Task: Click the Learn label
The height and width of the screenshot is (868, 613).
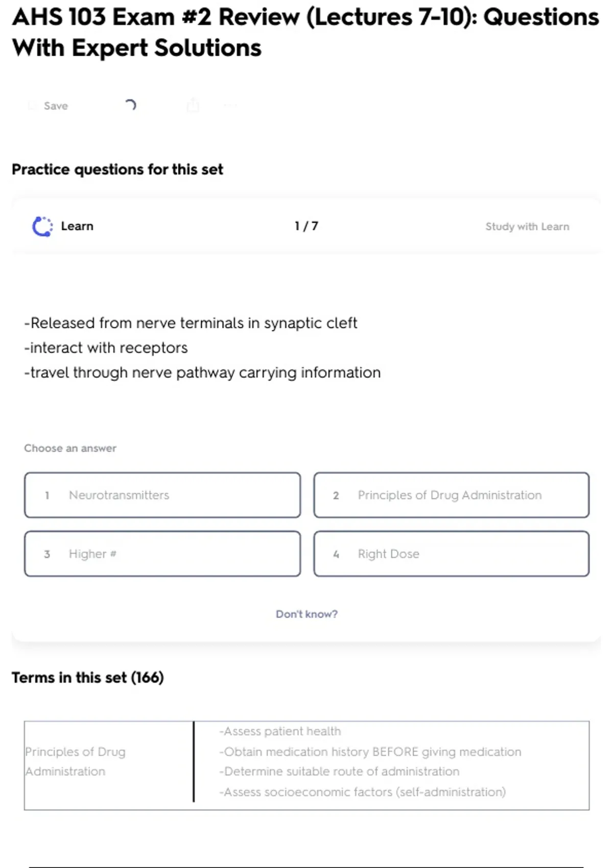Action: point(77,226)
